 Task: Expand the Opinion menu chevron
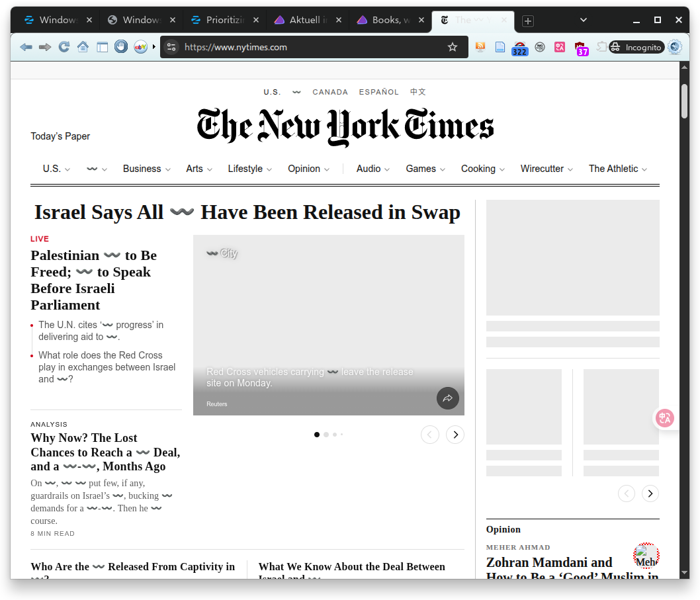pyautogui.click(x=327, y=169)
